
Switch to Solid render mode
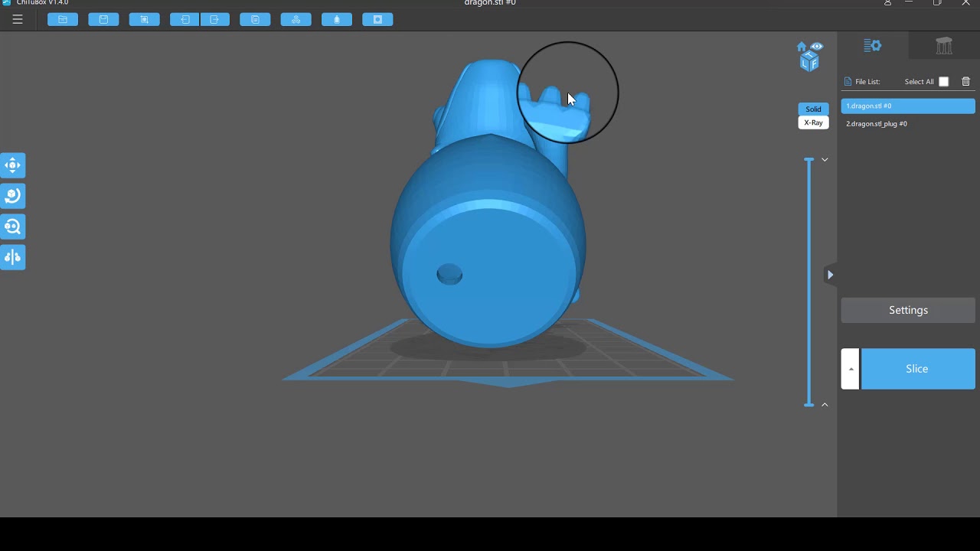tap(813, 109)
